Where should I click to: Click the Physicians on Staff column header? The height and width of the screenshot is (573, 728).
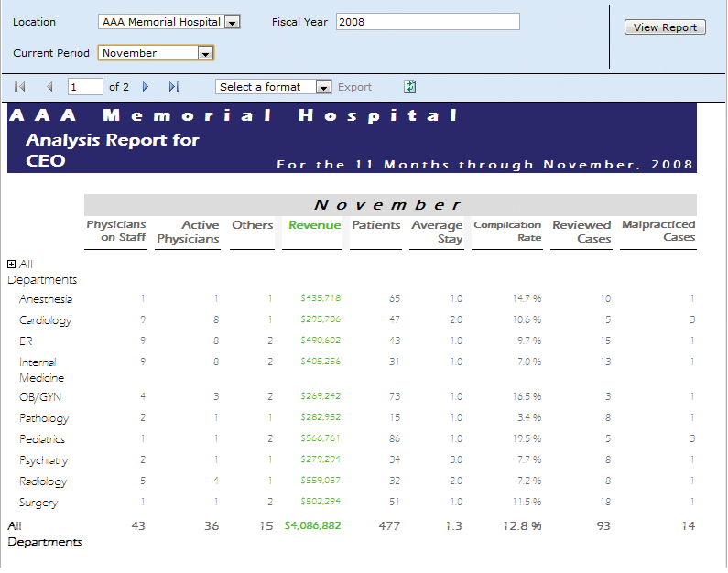[116, 231]
